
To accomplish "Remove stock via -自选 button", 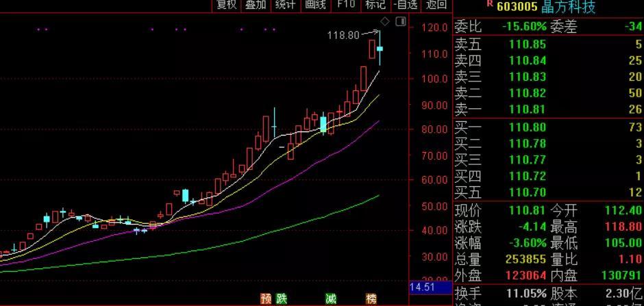I will pos(406,5).
